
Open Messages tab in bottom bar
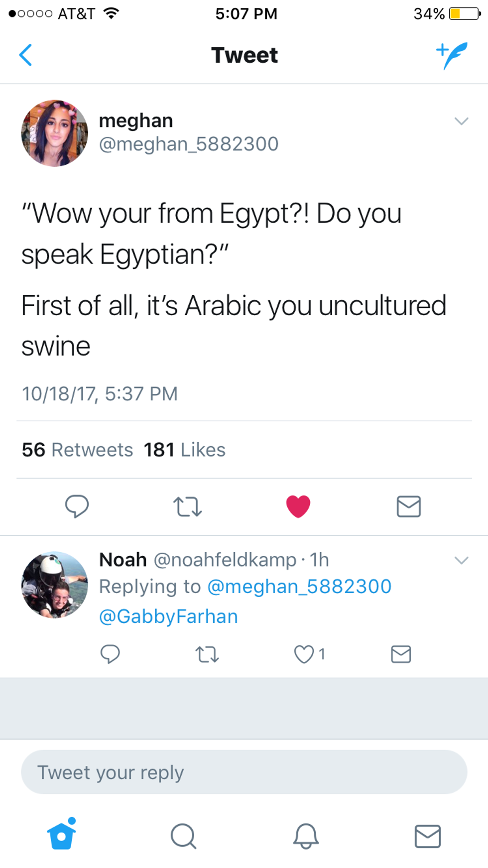click(x=428, y=836)
